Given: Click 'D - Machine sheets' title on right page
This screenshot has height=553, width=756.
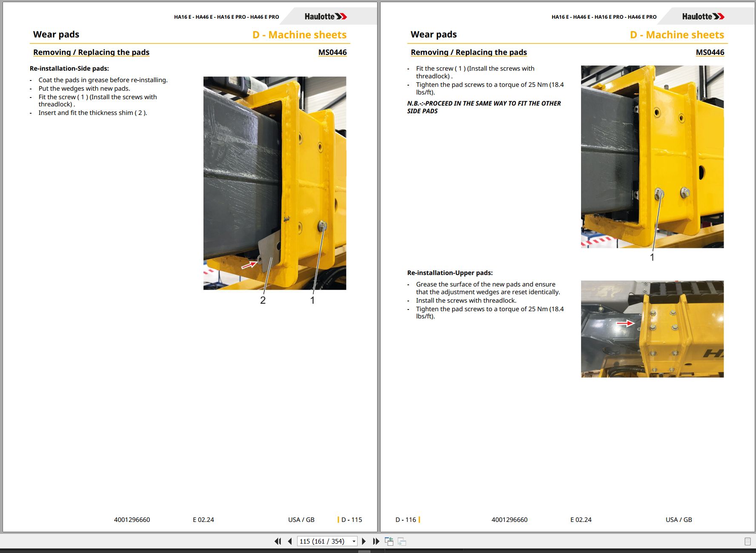Looking at the screenshot, I should pyautogui.click(x=677, y=35).
